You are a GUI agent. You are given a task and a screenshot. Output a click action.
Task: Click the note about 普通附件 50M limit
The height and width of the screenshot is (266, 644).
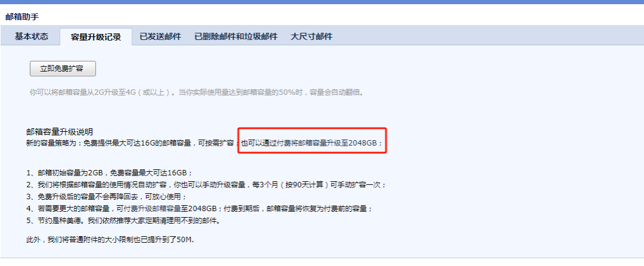110,239
